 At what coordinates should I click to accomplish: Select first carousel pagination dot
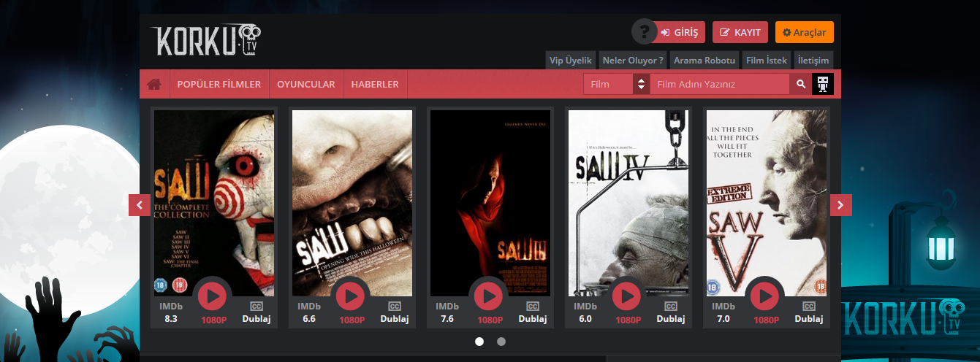(x=479, y=341)
